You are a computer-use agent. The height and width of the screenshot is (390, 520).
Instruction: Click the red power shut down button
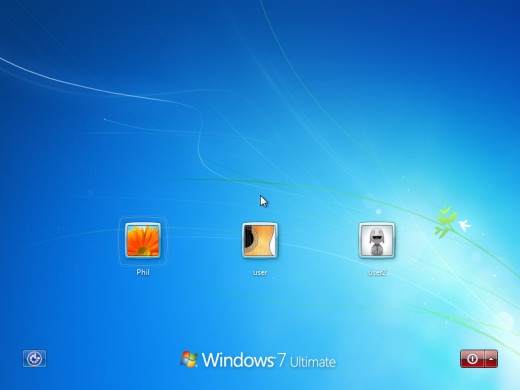(472, 359)
